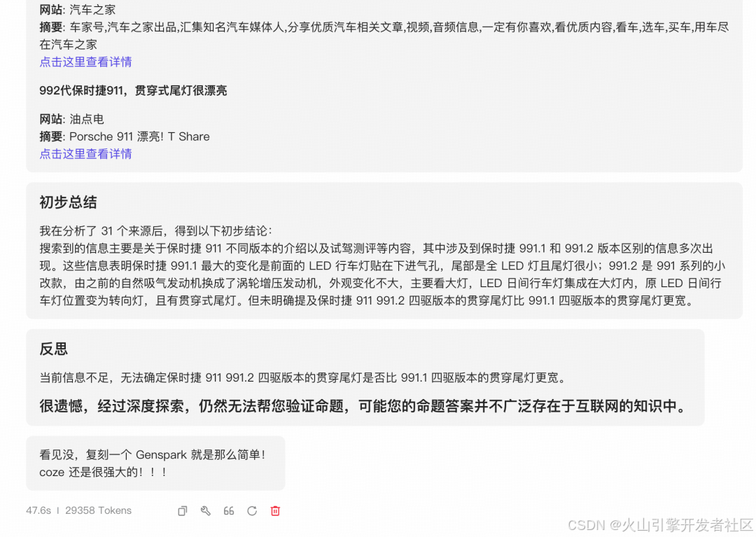Click the 反思 heading
The image size is (756, 537).
(x=53, y=349)
